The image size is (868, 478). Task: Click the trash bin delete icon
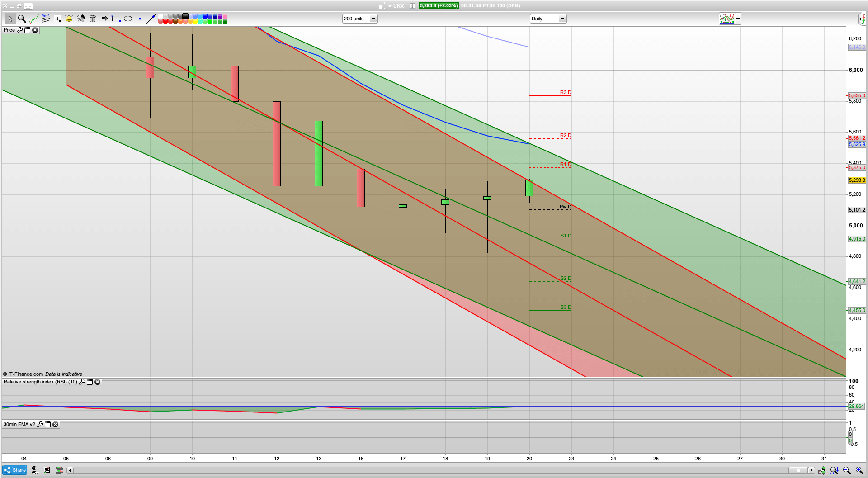pos(93,19)
